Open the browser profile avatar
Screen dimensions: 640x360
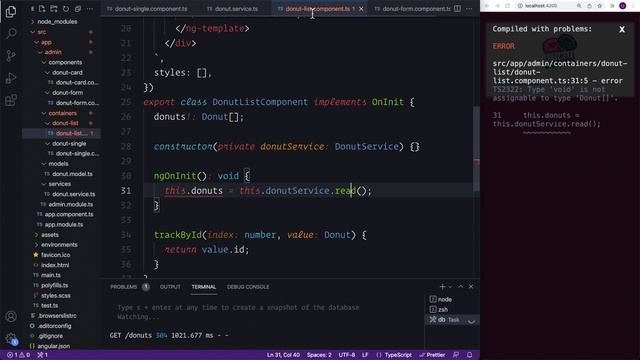tap(622, 6)
